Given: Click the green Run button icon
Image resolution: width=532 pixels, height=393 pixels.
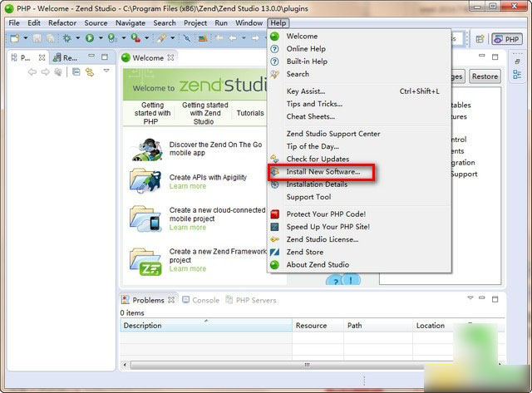Looking at the screenshot, I should (90, 38).
